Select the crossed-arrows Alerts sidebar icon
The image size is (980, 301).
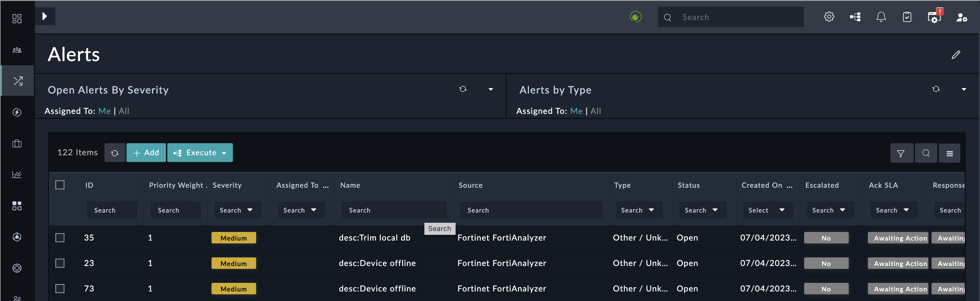[x=18, y=80]
